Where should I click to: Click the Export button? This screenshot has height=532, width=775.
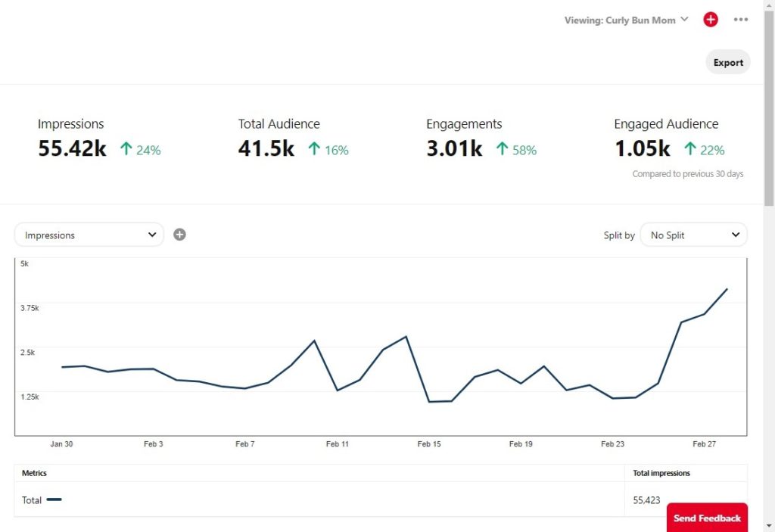727,62
